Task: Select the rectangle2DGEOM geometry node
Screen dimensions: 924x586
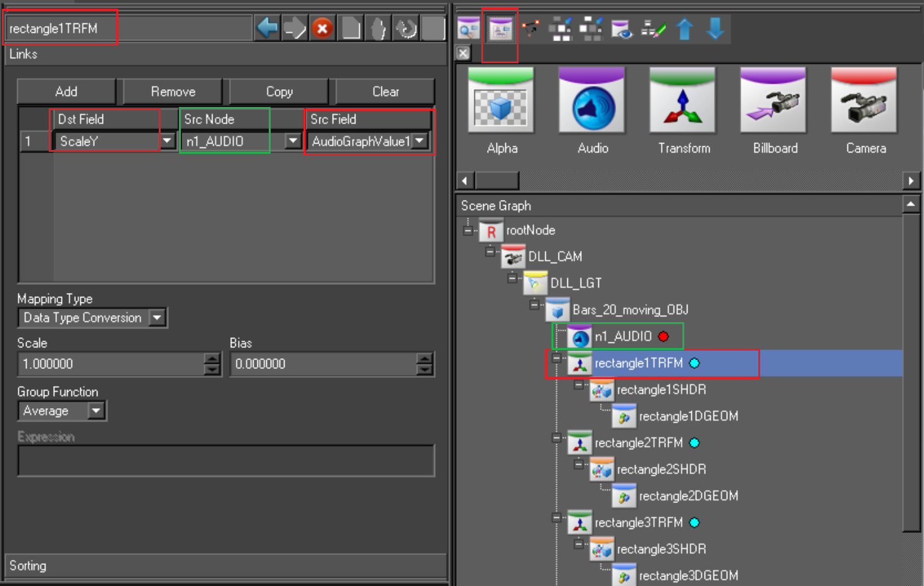Action: pyautogui.click(x=675, y=496)
